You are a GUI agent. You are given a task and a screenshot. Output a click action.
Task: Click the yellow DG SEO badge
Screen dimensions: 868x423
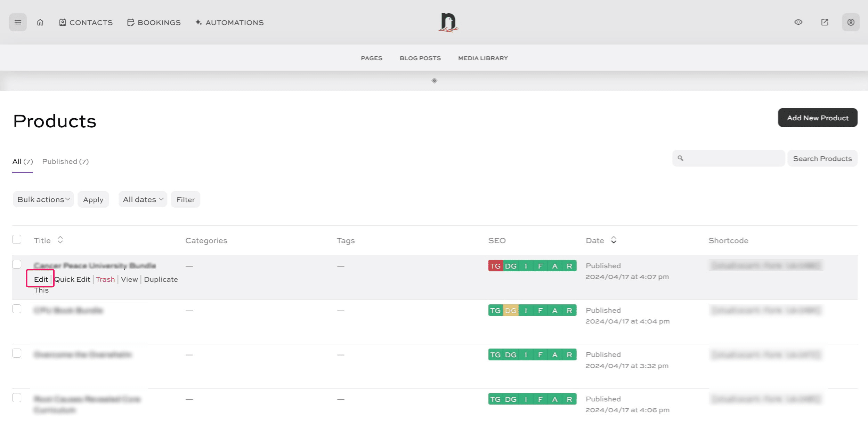coord(510,310)
